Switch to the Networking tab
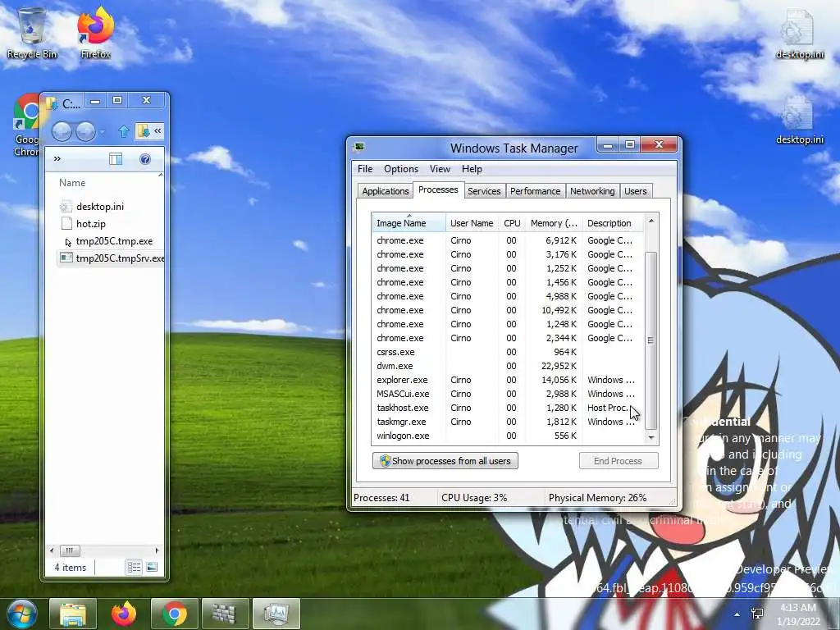840x630 pixels. point(592,191)
